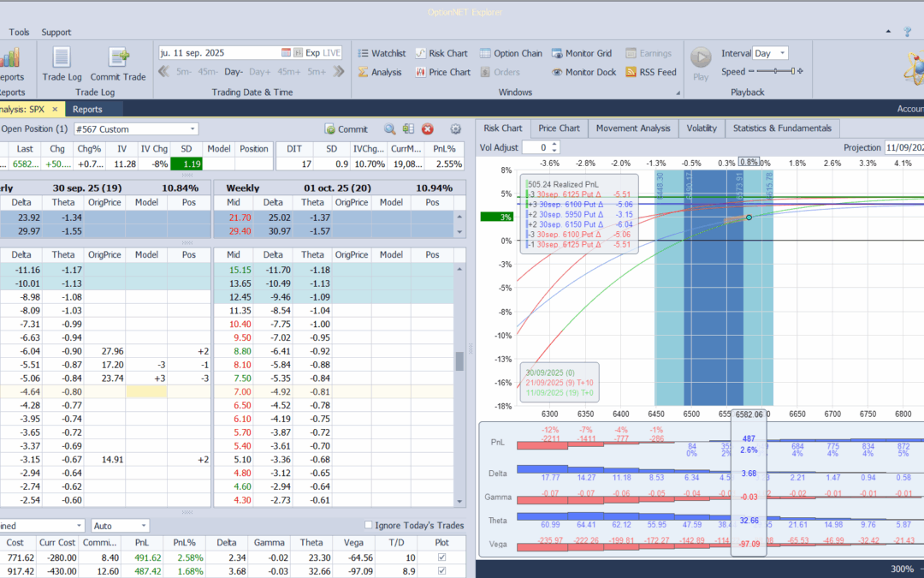
Task: Open the Support menu
Action: (56, 32)
